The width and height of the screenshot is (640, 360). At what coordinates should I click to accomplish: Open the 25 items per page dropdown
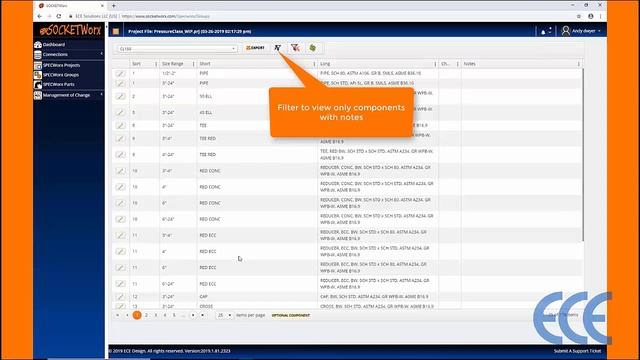224,315
